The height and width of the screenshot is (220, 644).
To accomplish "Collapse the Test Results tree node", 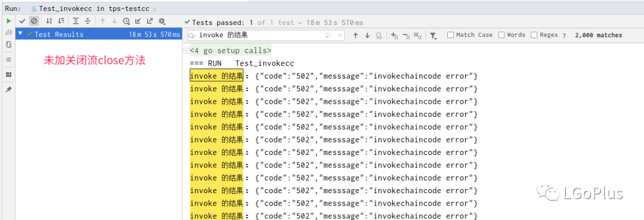I will click(x=20, y=34).
